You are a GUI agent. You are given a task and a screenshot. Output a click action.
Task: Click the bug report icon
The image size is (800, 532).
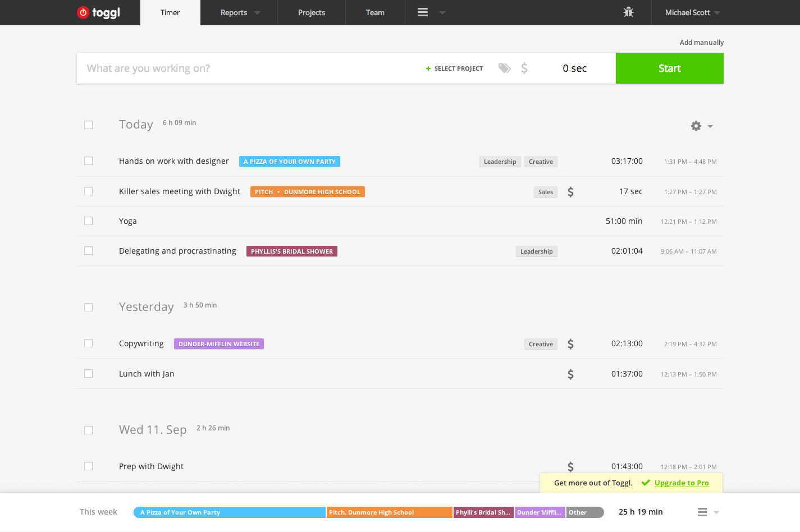(628, 12)
